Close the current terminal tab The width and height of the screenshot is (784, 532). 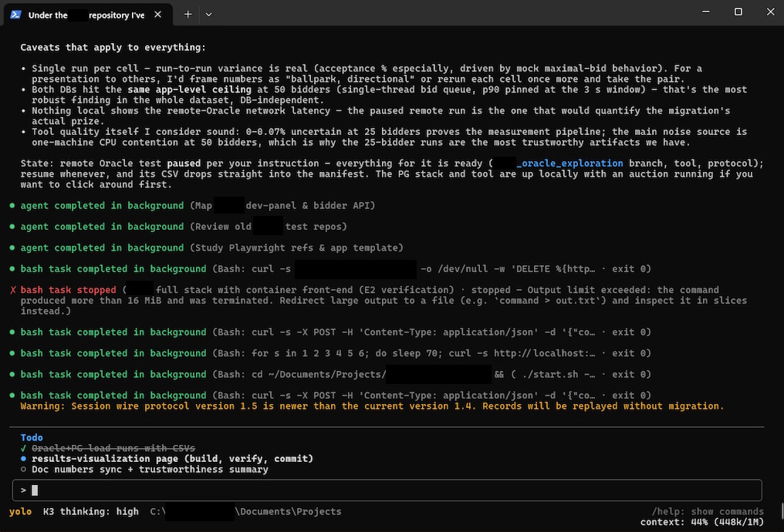[x=158, y=15]
